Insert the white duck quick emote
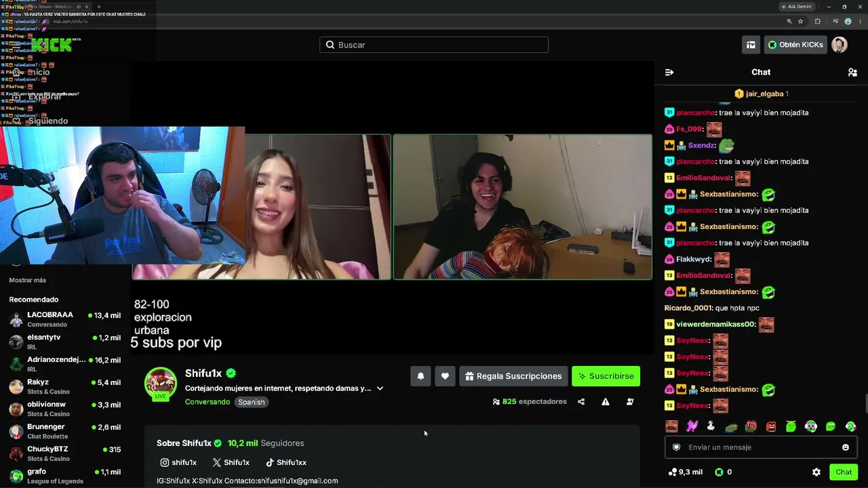 point(711,426)
